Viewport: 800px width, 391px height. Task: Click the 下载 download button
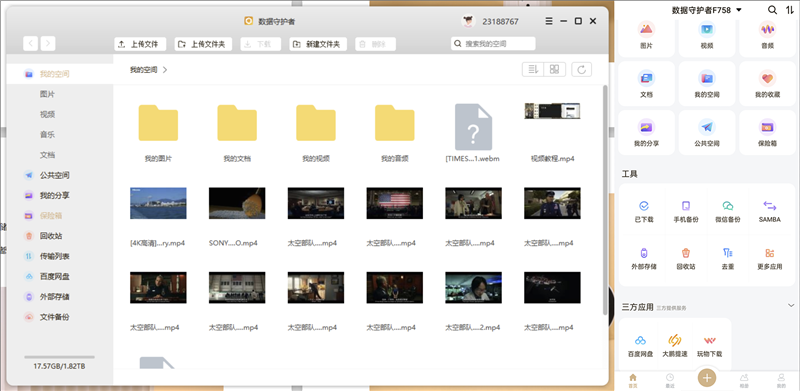(x=260, y=44)
